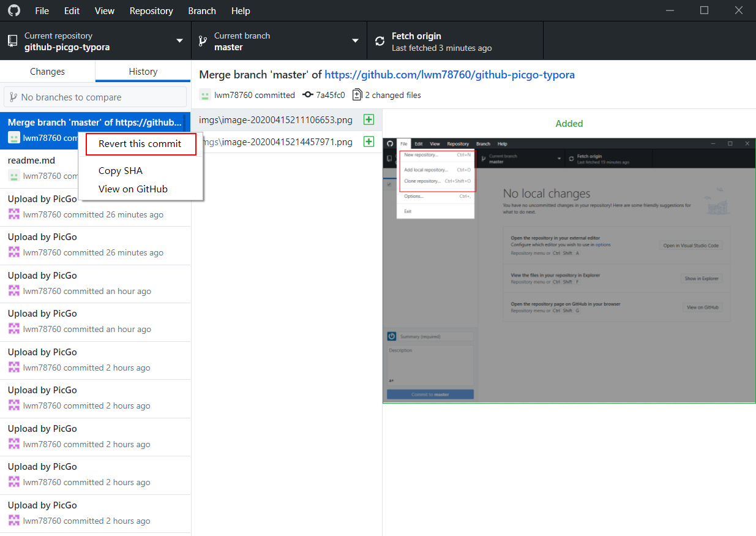Screen dimensions: 756x536
Task: Click the commit node icon beside 7a45fc0
Action: pos(307,95)
